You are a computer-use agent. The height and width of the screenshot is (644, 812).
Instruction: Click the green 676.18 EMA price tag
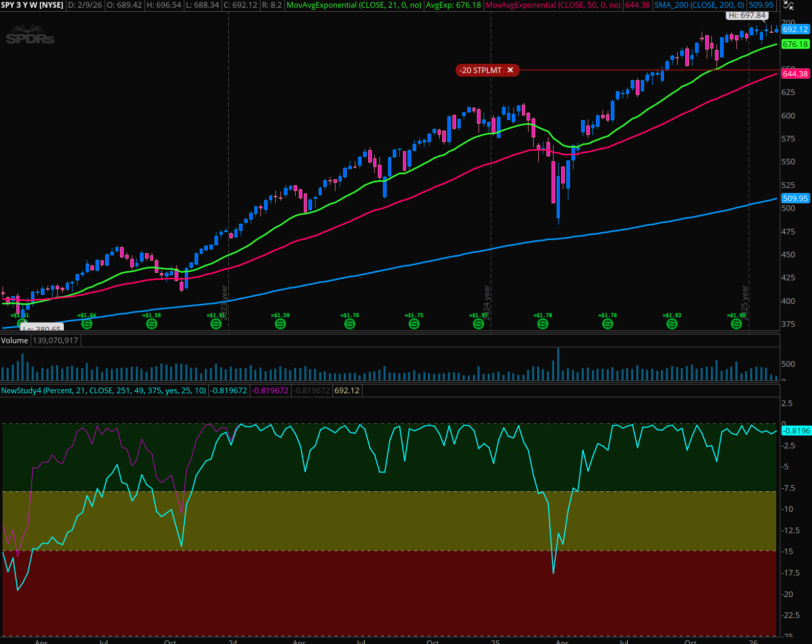point(795,44)
